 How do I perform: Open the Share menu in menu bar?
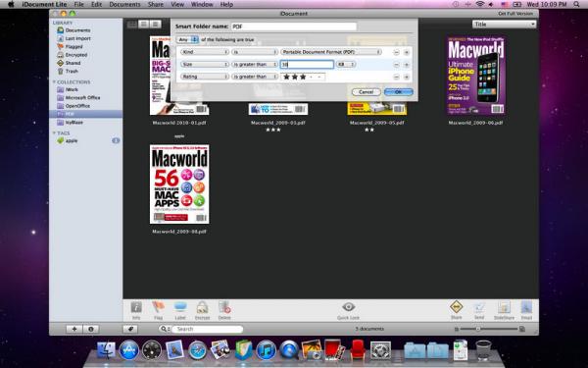pos(155,5)
